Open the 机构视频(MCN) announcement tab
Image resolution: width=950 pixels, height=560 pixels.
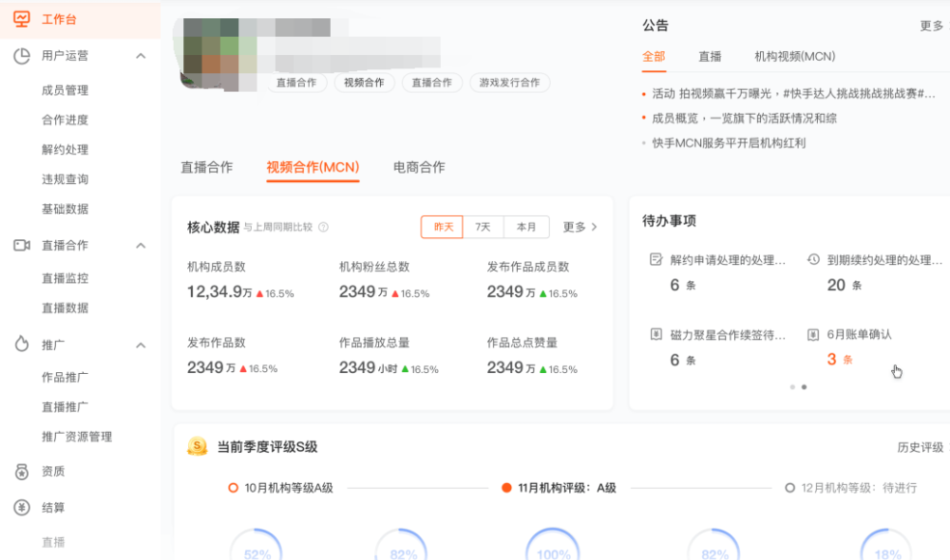point(794,56)
